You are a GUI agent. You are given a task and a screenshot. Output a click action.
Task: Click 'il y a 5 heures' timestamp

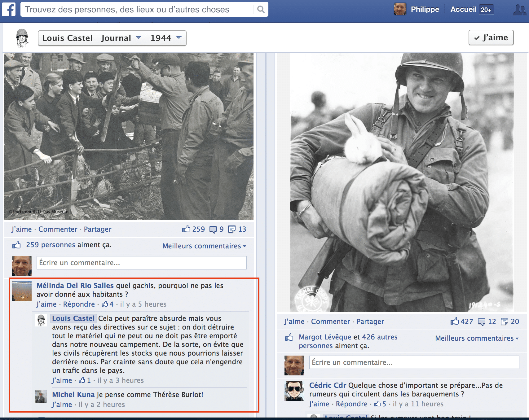143,304
